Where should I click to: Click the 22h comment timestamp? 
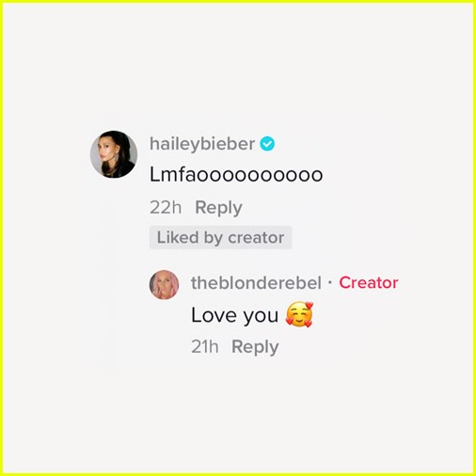[166, 207]
